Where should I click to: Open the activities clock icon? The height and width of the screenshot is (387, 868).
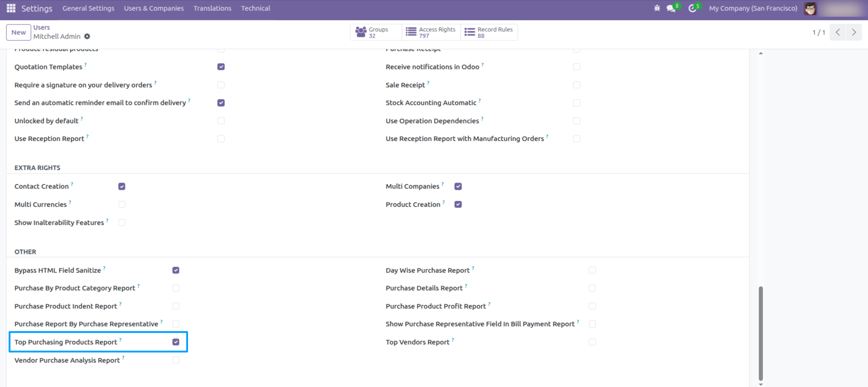[693, 8]
